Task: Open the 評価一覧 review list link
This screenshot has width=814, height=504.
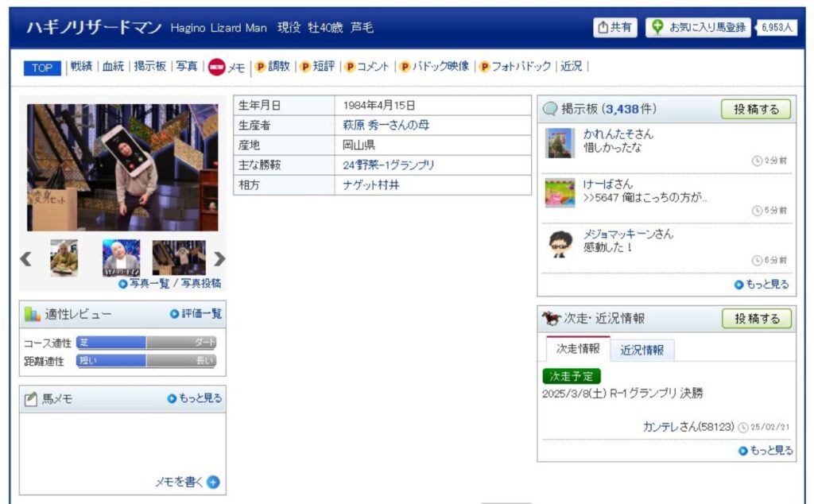Action: [x=196, y=314]
